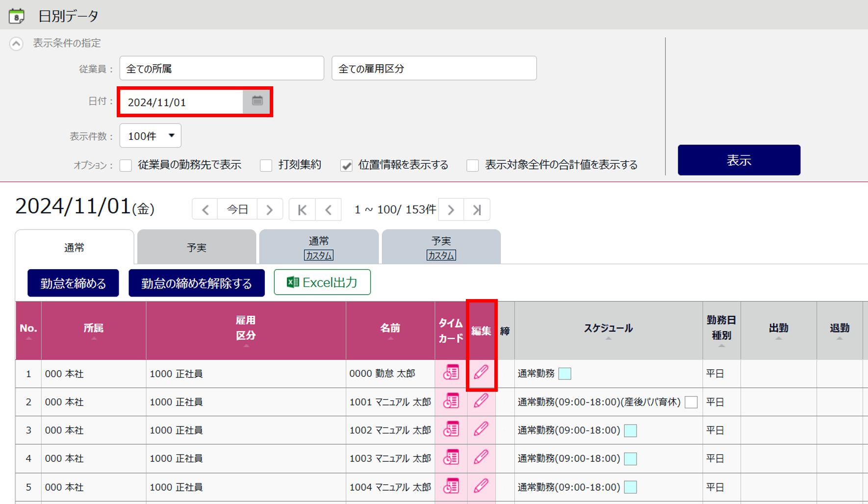The width and height of the screenshot is (868, 504).
Task: Sort table by 出勤 column
Action: click(x=779, y=330)
